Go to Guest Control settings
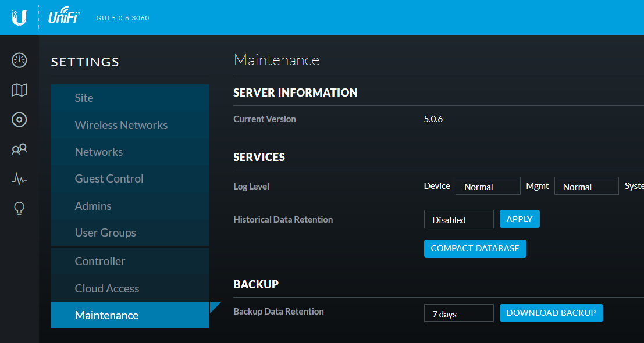644x343 pixels. coord(109,178)
